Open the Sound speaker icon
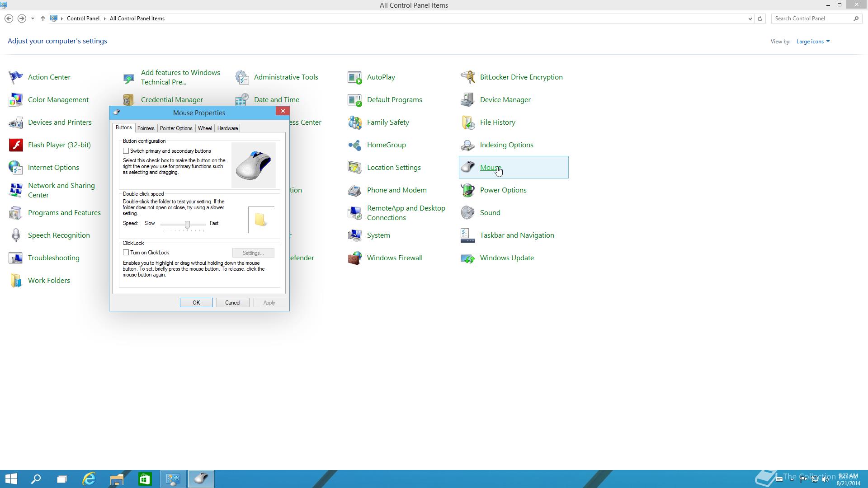Viewport: 868px width, 488px height. pos(468,213)
